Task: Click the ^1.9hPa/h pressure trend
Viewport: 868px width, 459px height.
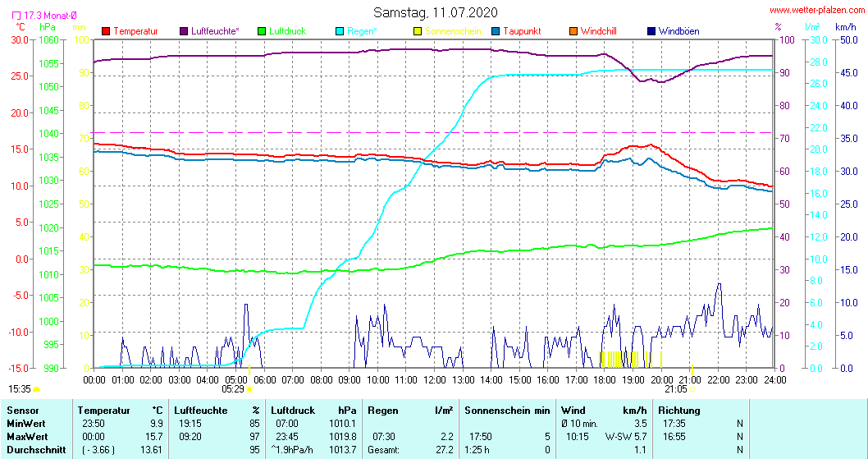Action: coord(292,450)
